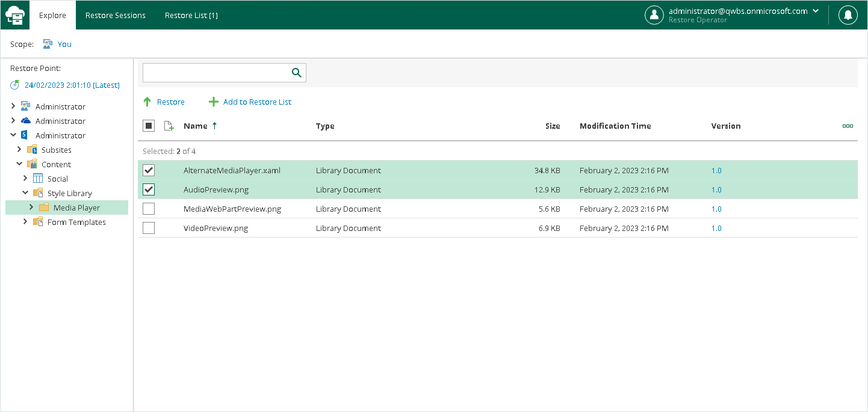Click the Veeam portal logo icon
The height and width of the screenshot is (412, 868).
coord(15,15)
